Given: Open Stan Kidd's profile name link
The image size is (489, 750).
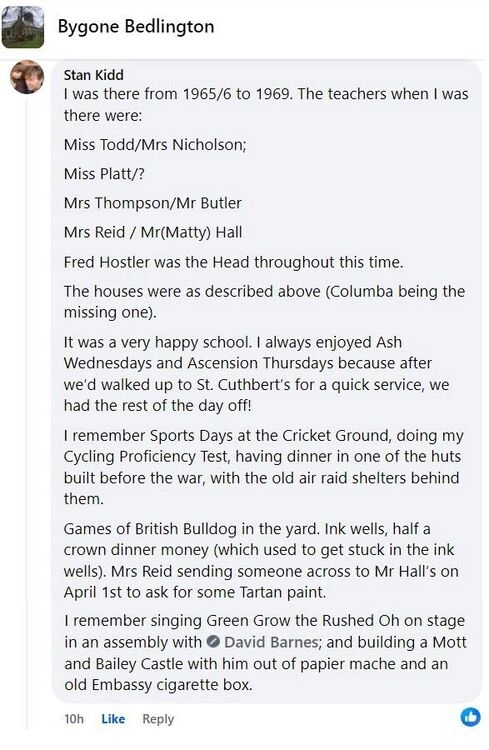Looking at the screenshot, I should [94, 75].
